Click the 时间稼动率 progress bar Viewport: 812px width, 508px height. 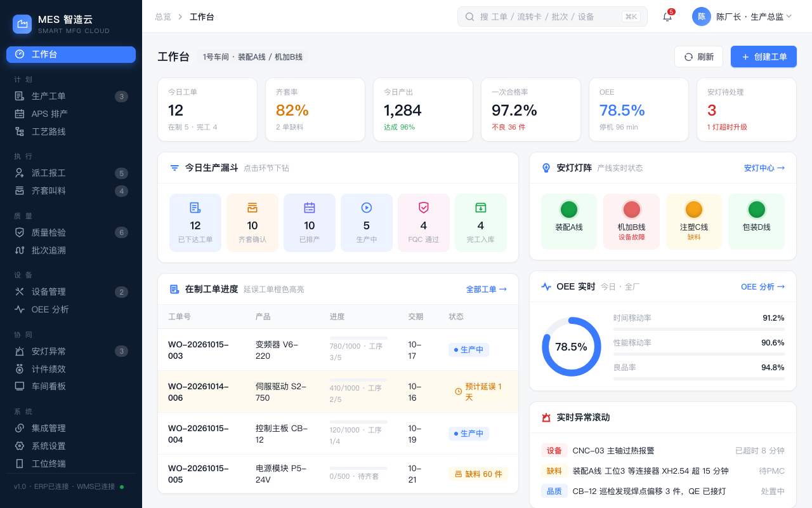[699, 329]
